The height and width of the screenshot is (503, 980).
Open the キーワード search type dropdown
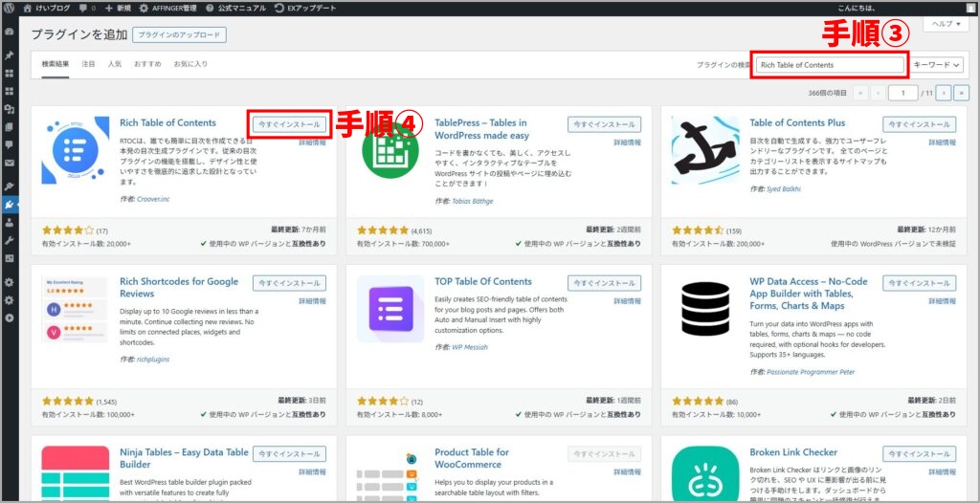pos(938,65)
